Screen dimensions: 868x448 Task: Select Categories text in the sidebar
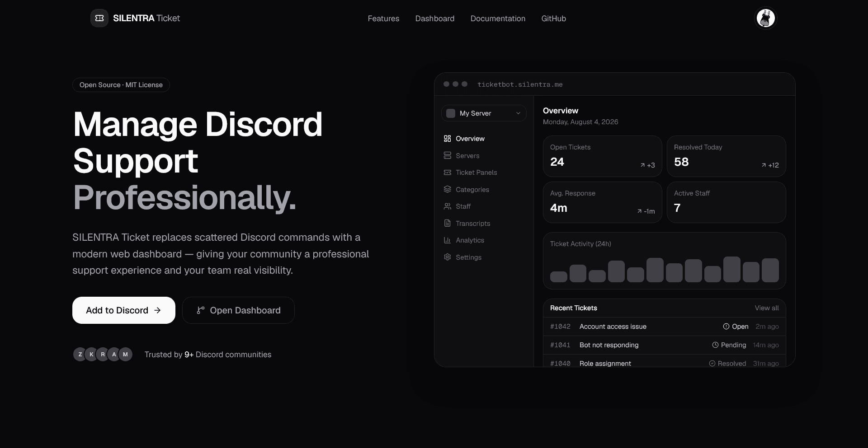(472, 190)
